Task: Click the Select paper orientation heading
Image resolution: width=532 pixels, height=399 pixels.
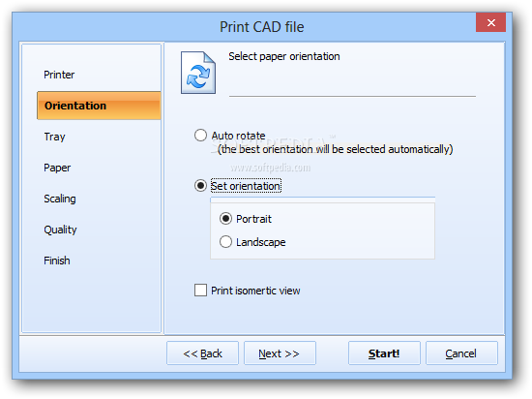Action: coord(284,56)
